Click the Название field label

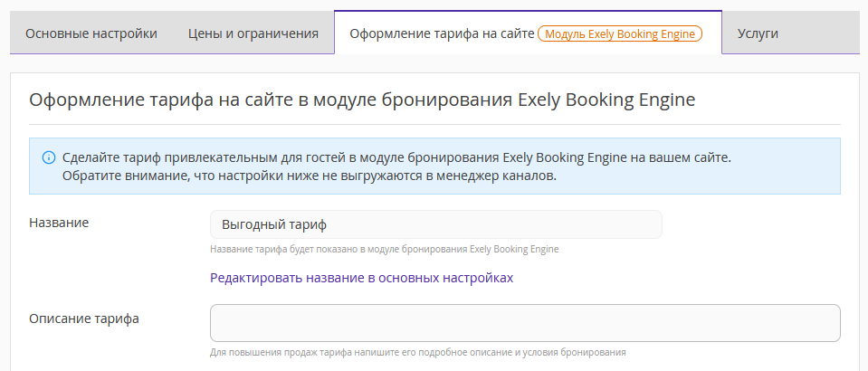point(59,223)
